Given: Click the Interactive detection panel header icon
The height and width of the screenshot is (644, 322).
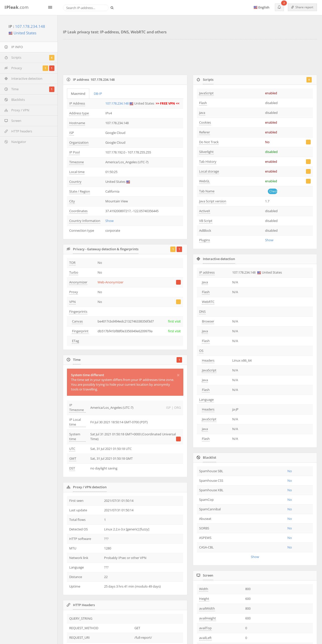Looking at the screenshot, I should (198, 259).
